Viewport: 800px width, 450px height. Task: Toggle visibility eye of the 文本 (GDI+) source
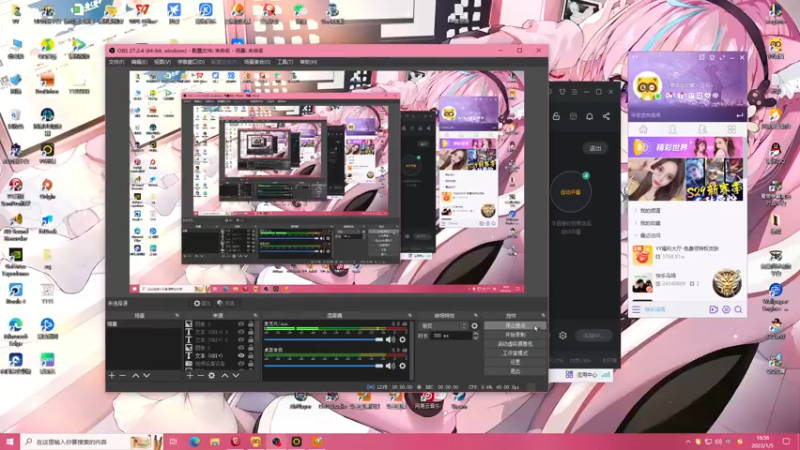241,356
